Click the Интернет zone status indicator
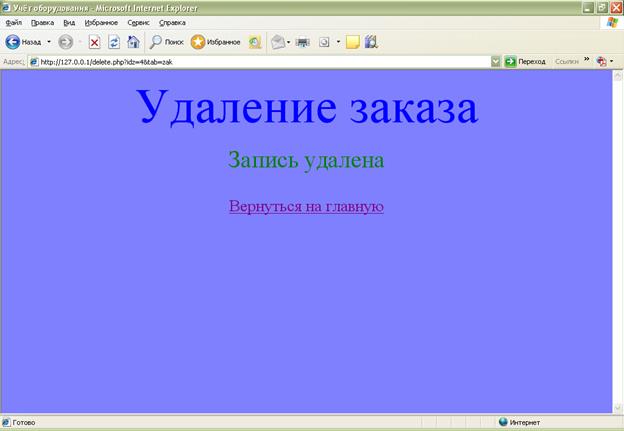 [525, 423]
